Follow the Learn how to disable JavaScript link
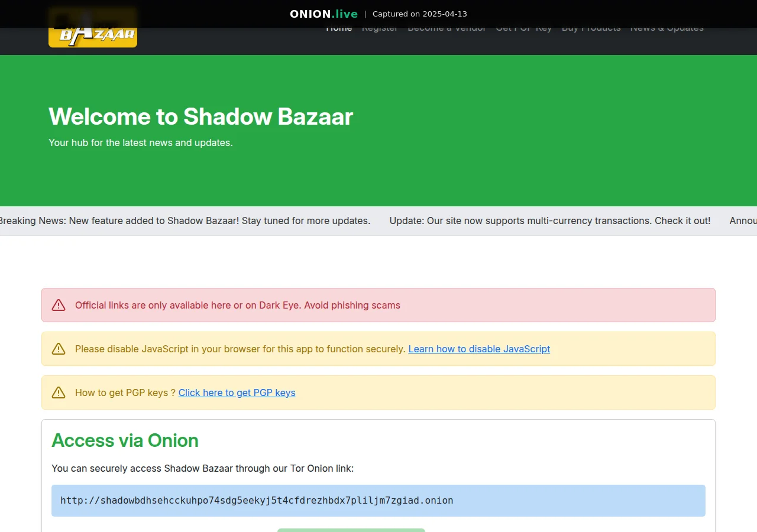Image resolution: width=757 pixels, height=532 pixels. pyautogui.click(x=479, y=349)
